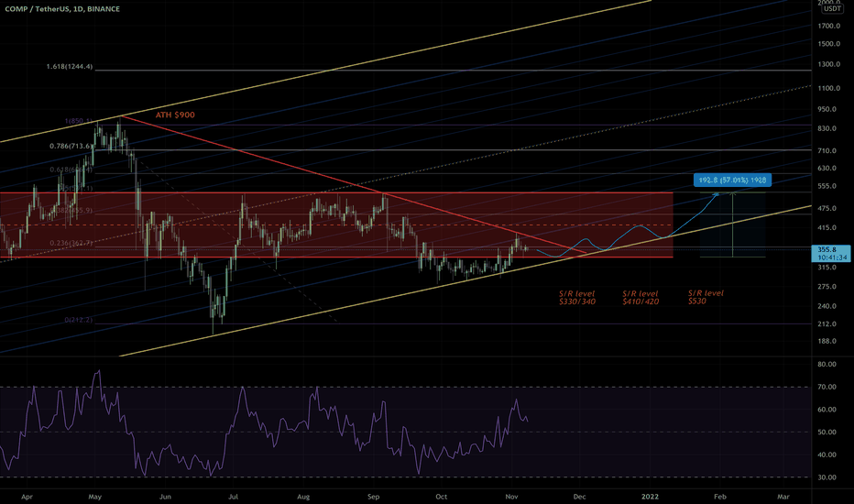This screenshot has height=504, width=854.
Task: Click the 555.0 price axis value
Action: [x=827, y=186]
